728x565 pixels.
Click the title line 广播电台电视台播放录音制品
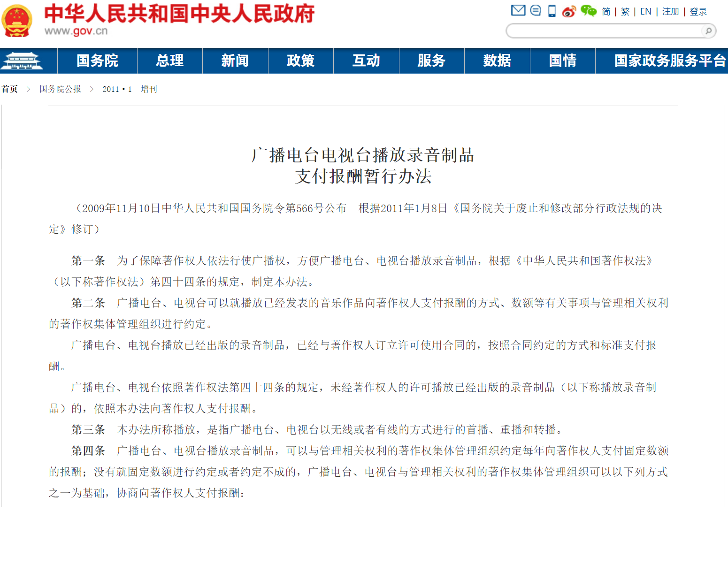363,155
